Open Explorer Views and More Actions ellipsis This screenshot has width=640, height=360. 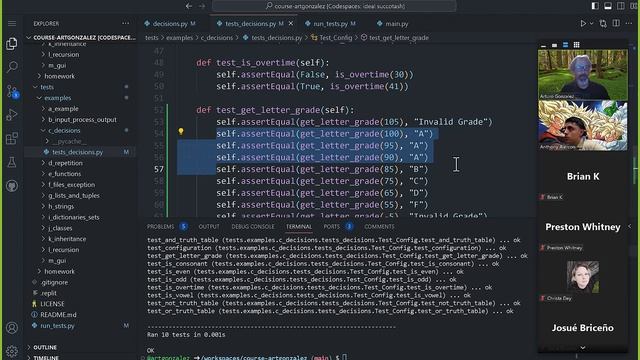coord(126,23)
